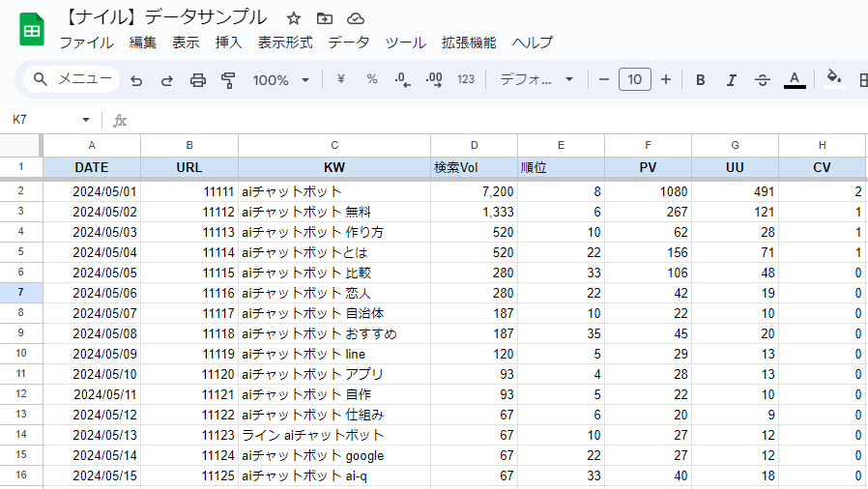Select the PV header cell
The height and width of the screenshot is (489, 868).
(648, 167)
